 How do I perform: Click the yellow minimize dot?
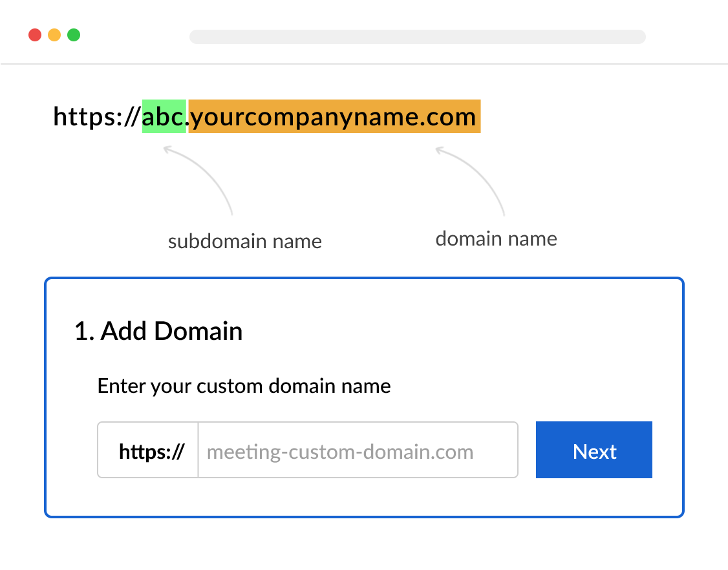tap(54, 35)
